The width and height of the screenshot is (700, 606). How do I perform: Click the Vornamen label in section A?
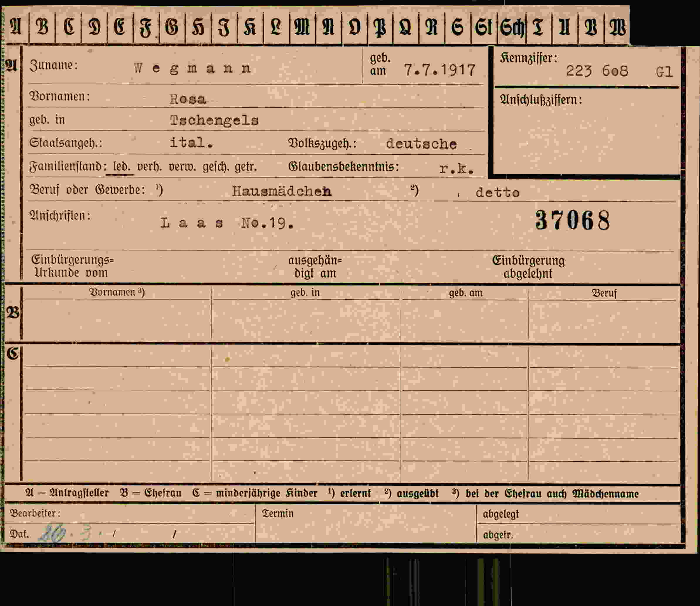[x=60, y=96]
